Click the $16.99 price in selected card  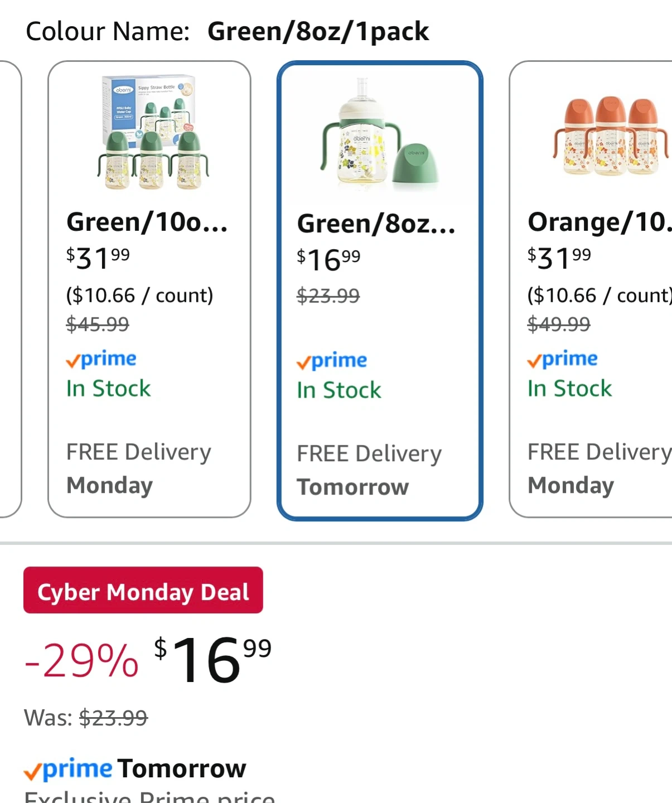click(328, 260)
